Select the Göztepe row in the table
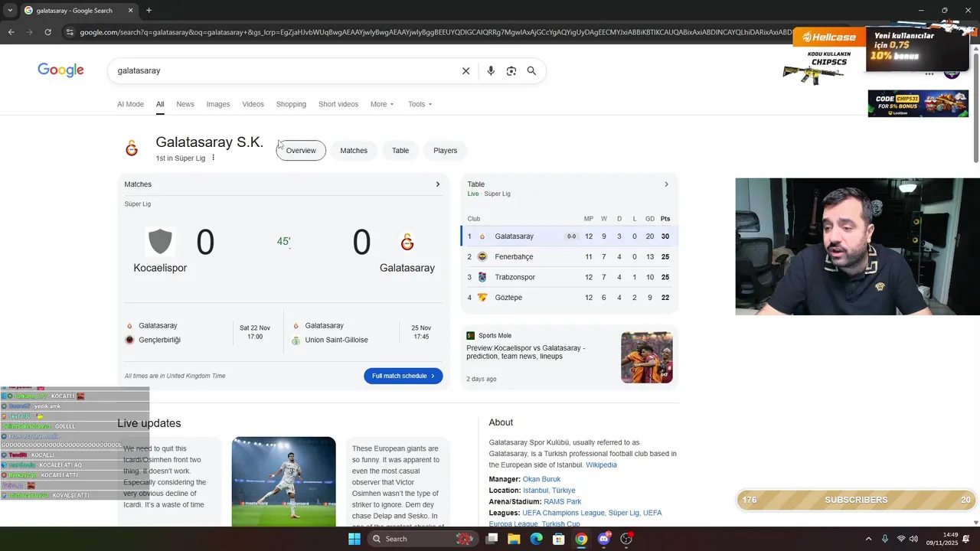Screen dimensions: 980x551 pyautogui.click(x=569, y=298)
